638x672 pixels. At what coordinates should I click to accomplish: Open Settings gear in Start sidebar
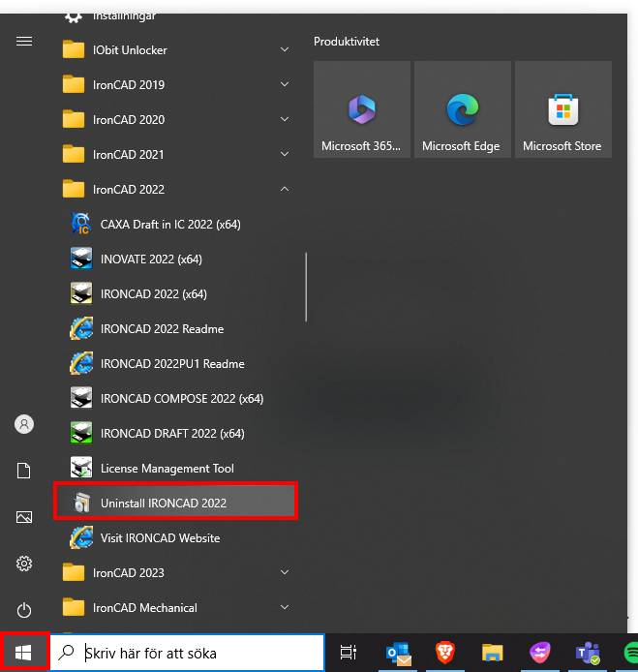pyautogui.click(x=24, y=564)
